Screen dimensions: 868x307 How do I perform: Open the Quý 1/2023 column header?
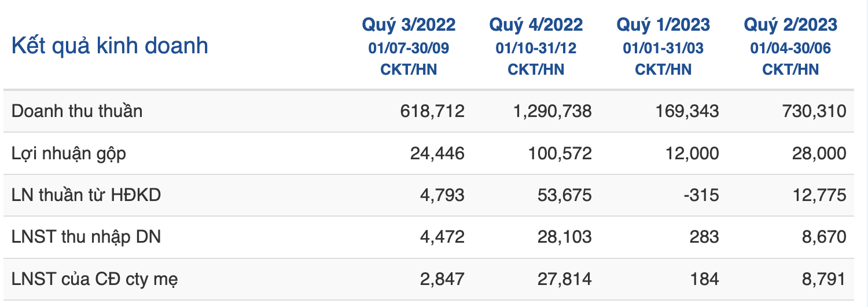click(x=663, y=25)
